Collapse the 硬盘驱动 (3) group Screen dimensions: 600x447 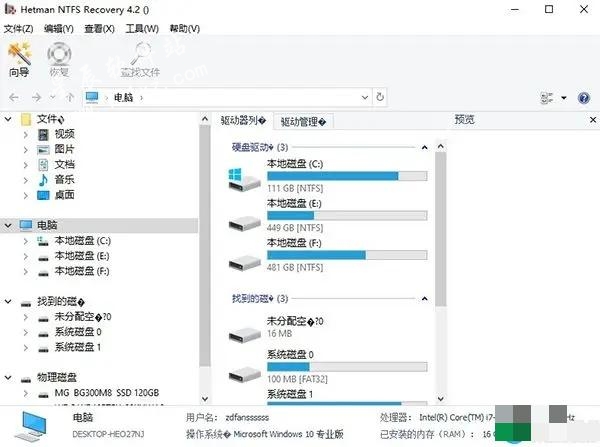point(424,147)
